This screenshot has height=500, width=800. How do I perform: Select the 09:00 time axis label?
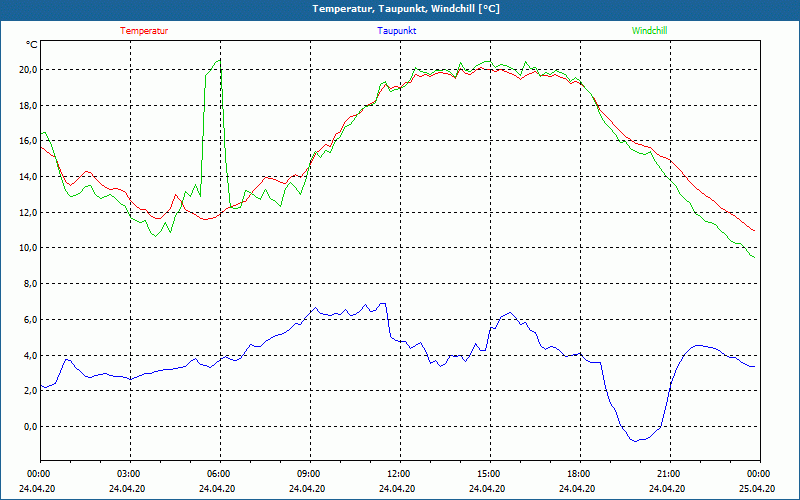coord(309,474)
